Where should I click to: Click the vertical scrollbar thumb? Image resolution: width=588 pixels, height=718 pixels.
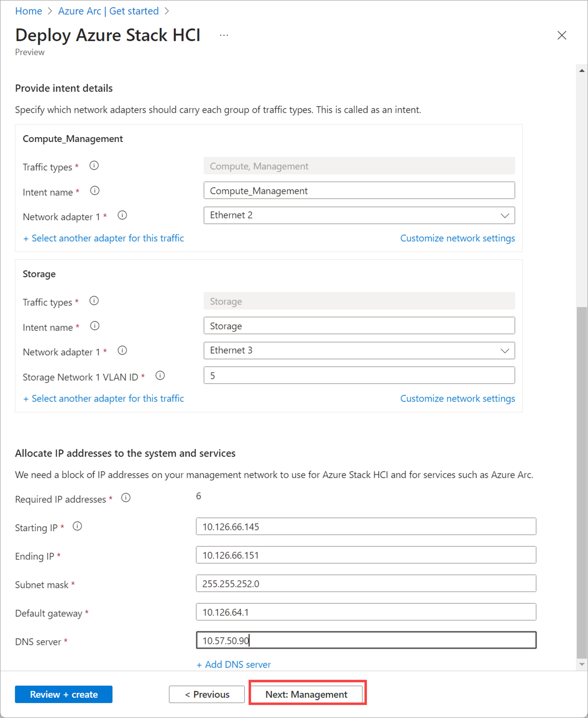pos(582,482)
